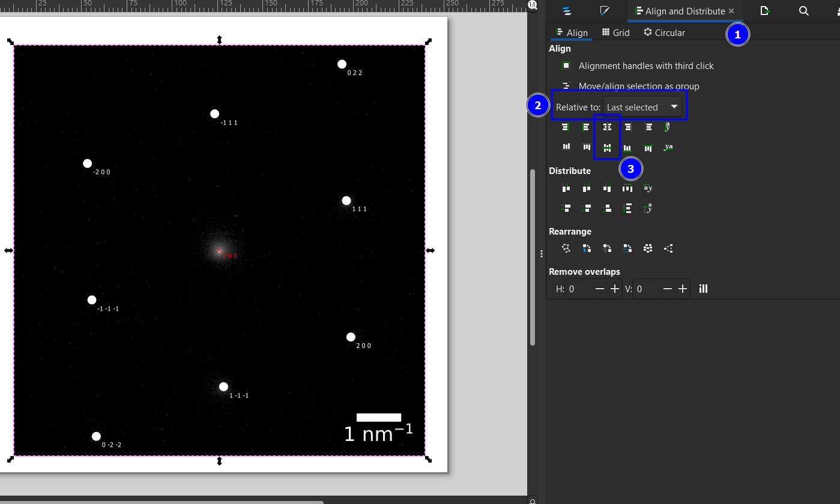Click the 1 nm⁻¹ scale bar label

pyautogui.click(x=378, y=433)
